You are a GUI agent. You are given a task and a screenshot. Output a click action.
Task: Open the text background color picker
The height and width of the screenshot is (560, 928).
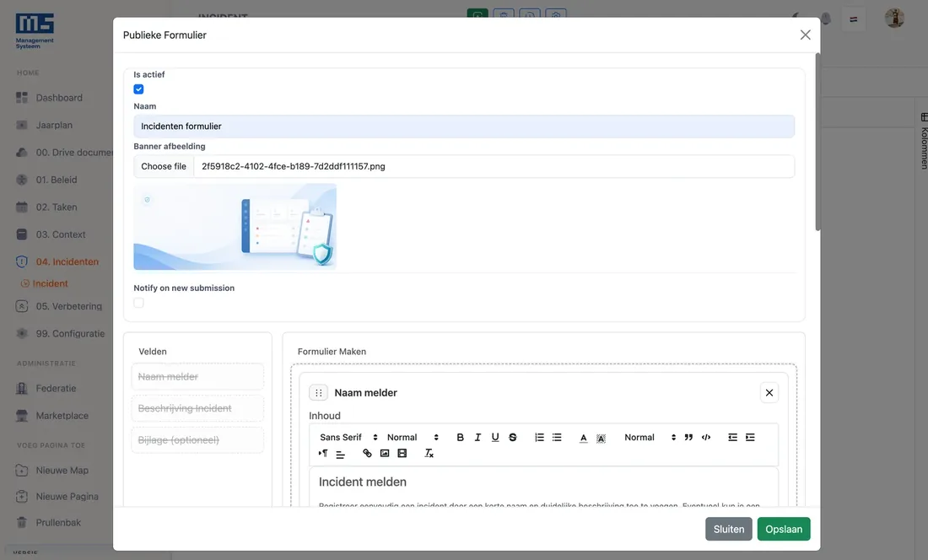pos(601,438)
